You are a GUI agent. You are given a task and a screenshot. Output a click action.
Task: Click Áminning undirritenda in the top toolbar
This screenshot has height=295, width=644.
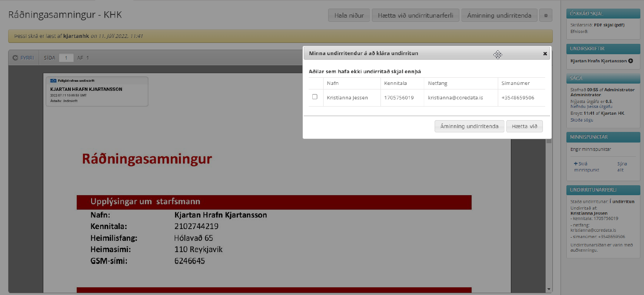499,15
